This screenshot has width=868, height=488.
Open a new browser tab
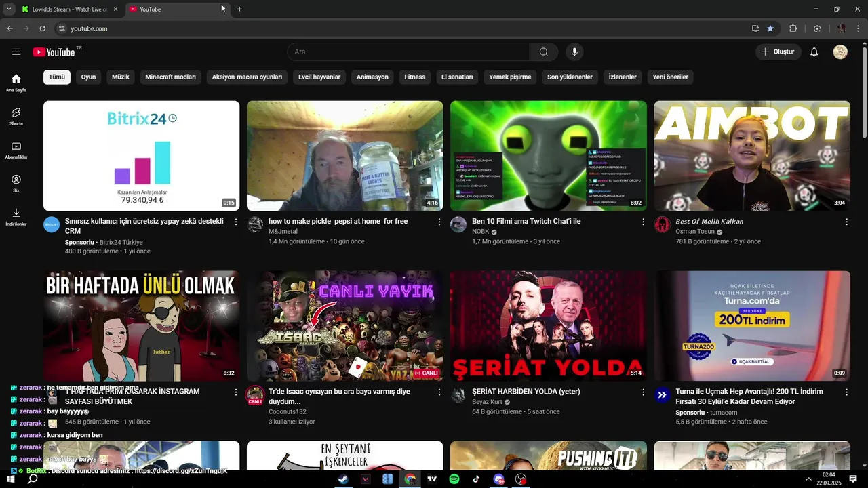click(239, 9)
